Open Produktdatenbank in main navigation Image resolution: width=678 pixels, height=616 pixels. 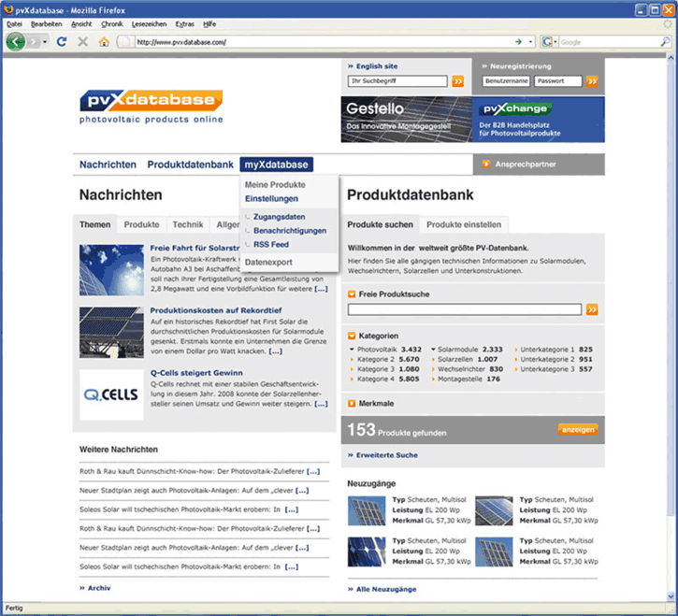click(x=190, y=165)
